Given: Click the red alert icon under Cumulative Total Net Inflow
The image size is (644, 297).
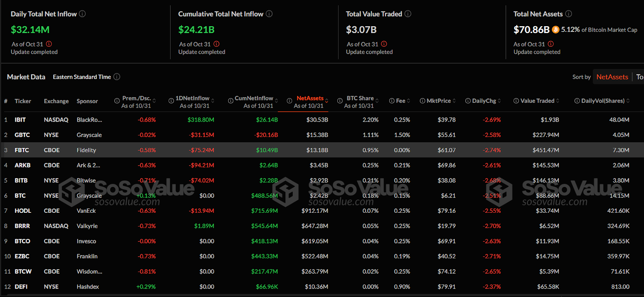Looking at the screenshot, I should 217,44.
